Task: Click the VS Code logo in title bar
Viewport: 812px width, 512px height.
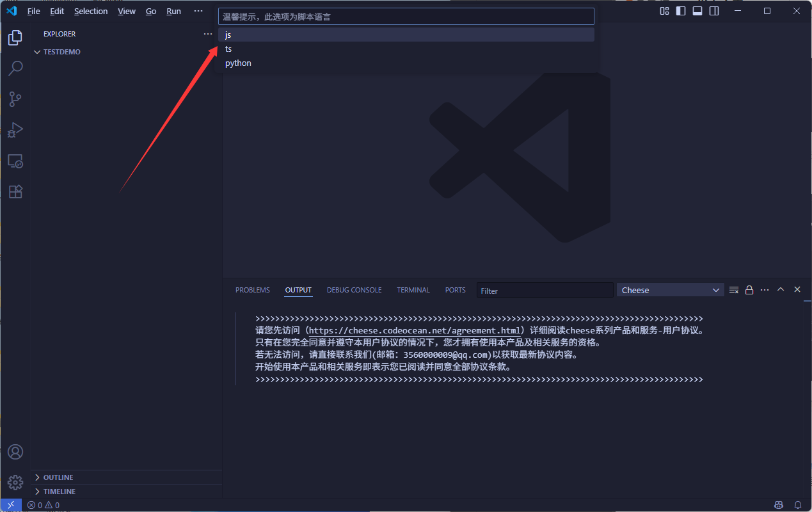Action: pyautogui.click(x=12, y=11)
